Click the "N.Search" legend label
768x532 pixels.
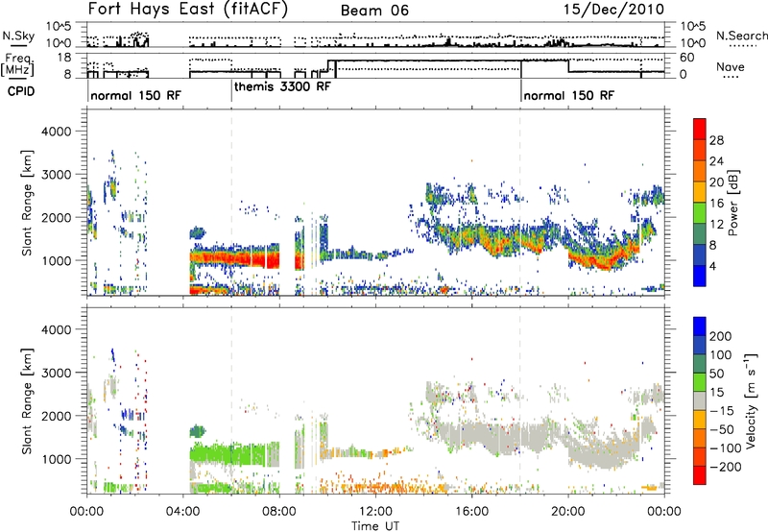[x=741, y=36]
